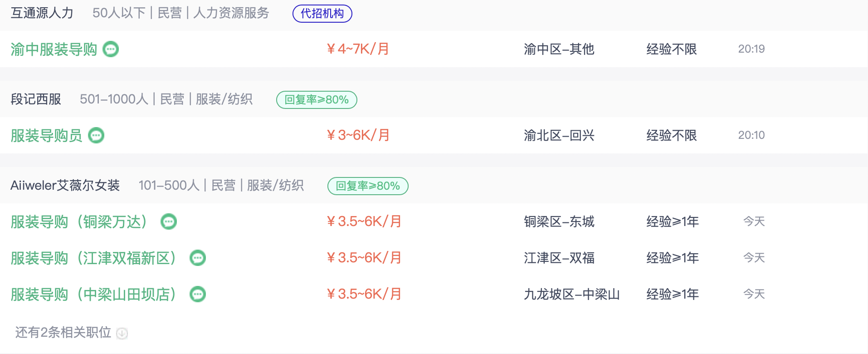
Task: Expand 还有2条相关职位 arrow icon
Action: pos(122,333)
